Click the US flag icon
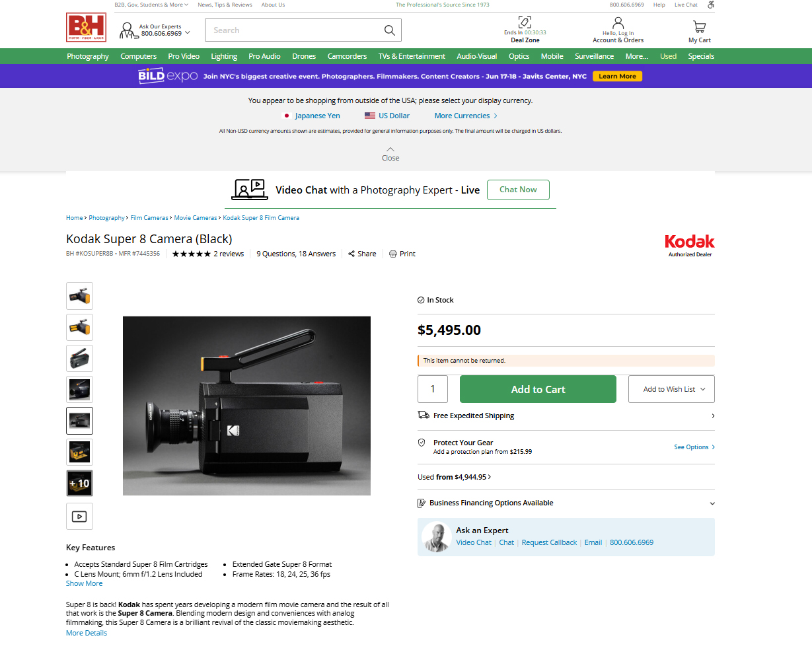This screenshot has width=812, height=654. [x=370, y=116]
